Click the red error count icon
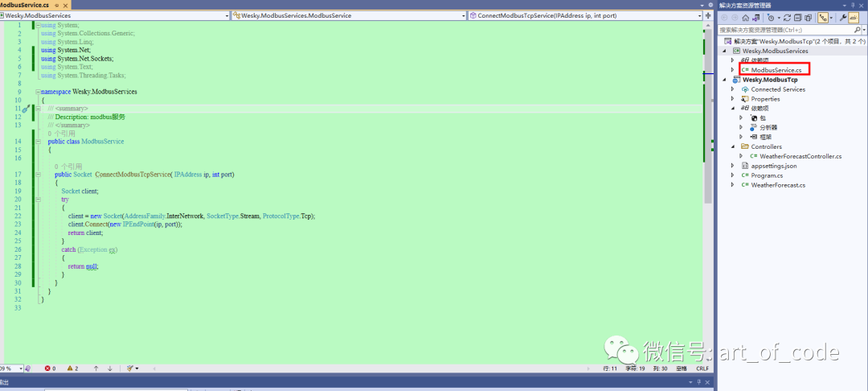 (47, 368)
